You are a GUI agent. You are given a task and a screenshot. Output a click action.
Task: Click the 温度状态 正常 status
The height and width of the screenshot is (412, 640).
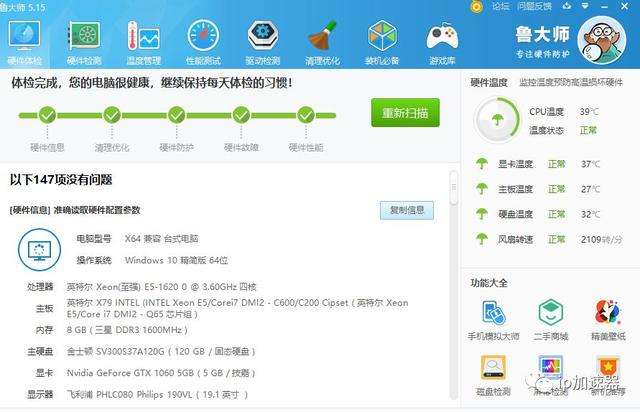point(588,130)
